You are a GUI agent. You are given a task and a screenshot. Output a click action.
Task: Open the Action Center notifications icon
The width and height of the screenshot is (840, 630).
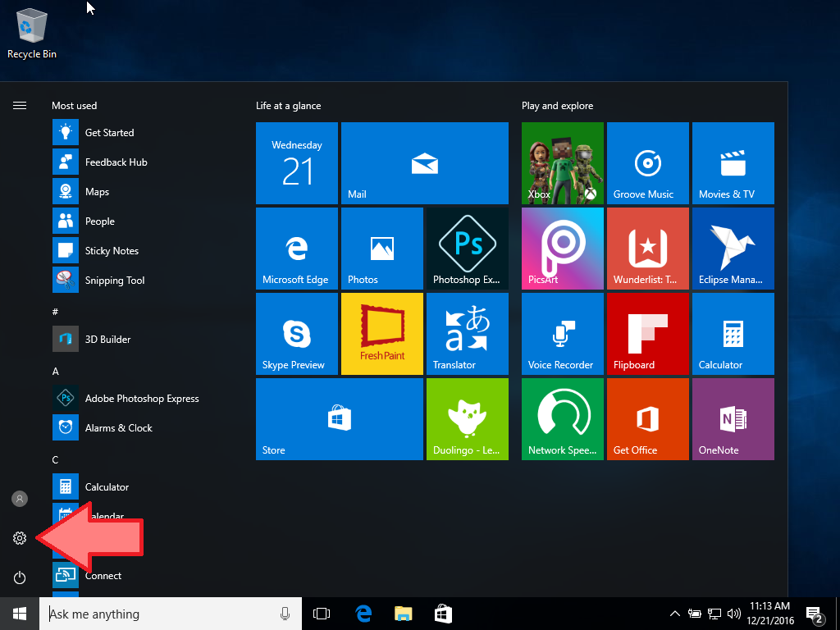coord(815,615)
